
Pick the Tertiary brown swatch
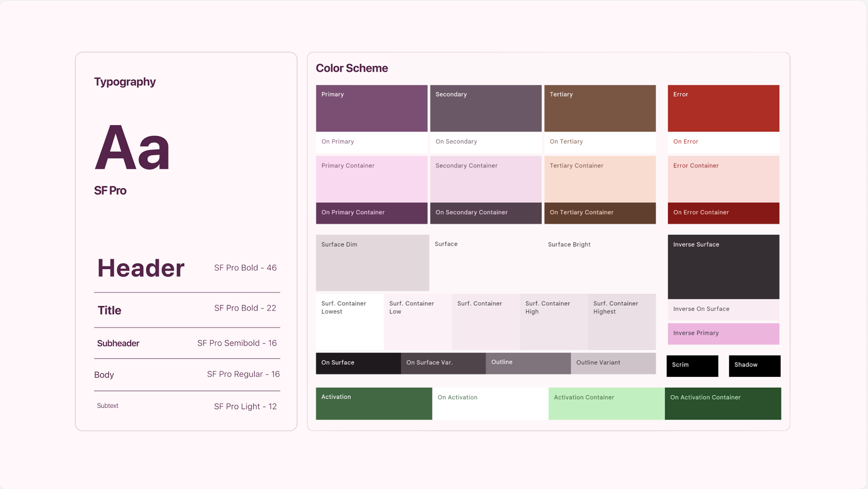[600, 109]
